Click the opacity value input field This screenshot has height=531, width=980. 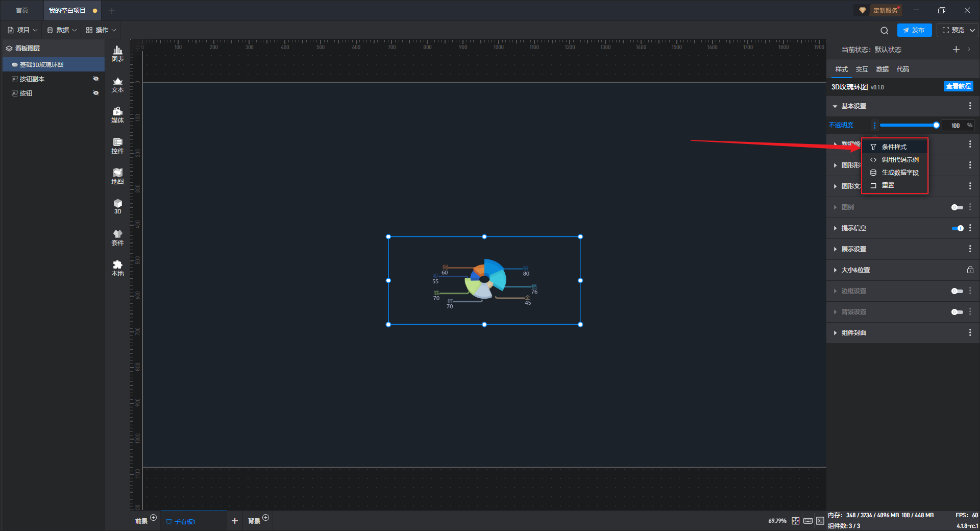pyautogui.click(x=955, y=126)
